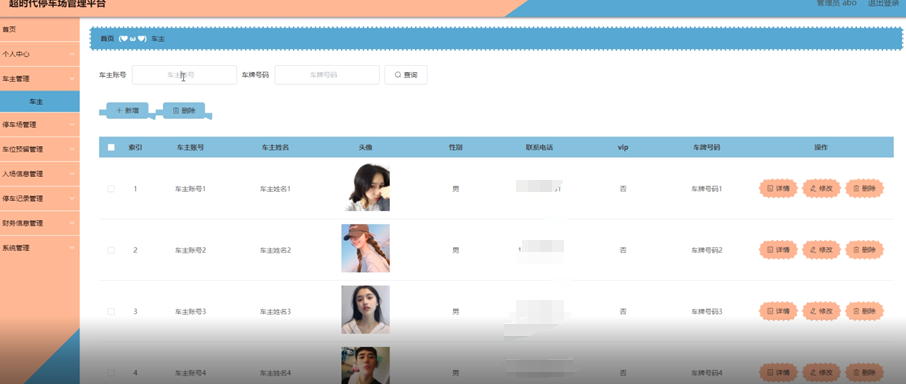The height and width of the screenshot is (384, 906).
Task: Select the cell 车牌号码2
Action: [707, 250]
